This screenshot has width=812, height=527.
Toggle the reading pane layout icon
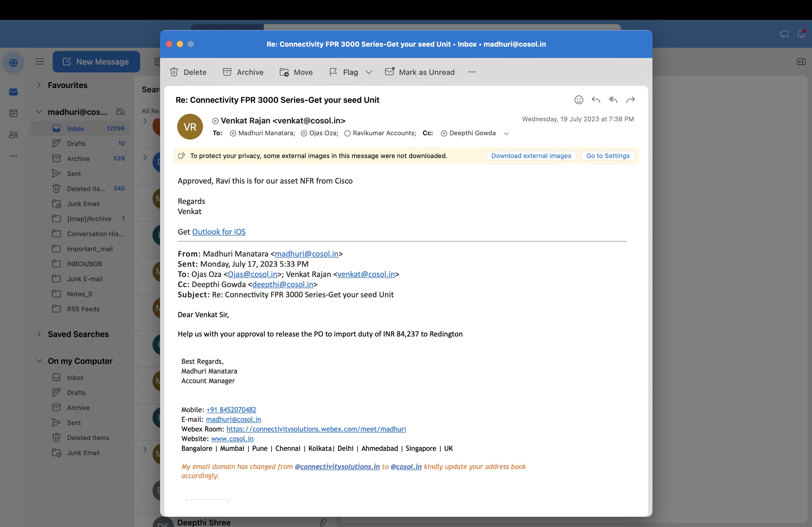tap(801, 62)
